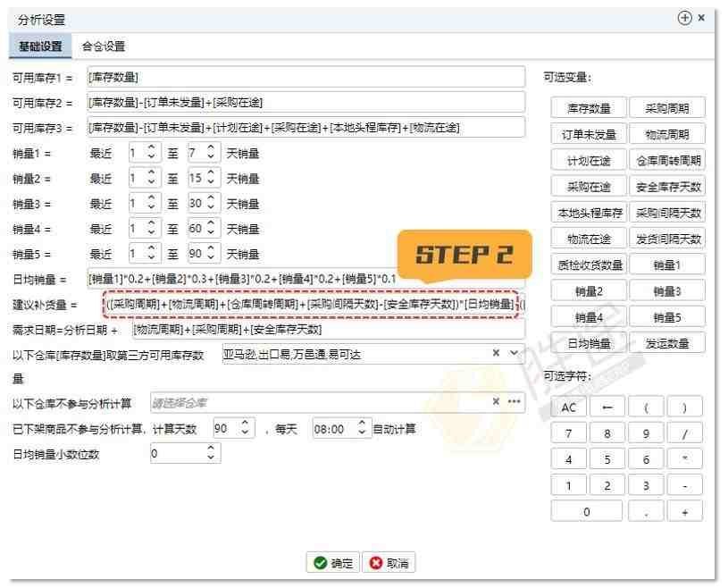This screenshot has height=588, width=728.
Task: Adjust the 计算天数 90 spinner
Action: pyautogui.click(x=246, y=429)
